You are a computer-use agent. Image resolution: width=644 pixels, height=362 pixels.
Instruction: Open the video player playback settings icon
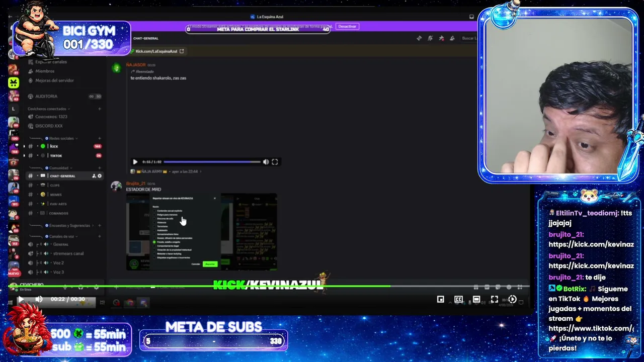(x=512, y=299)
